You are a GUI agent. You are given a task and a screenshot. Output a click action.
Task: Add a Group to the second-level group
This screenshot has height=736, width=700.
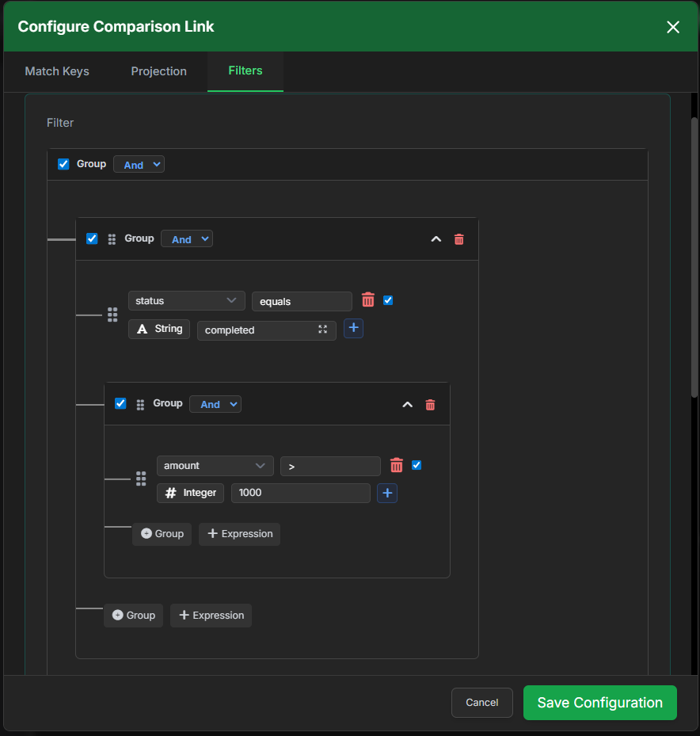133,616
